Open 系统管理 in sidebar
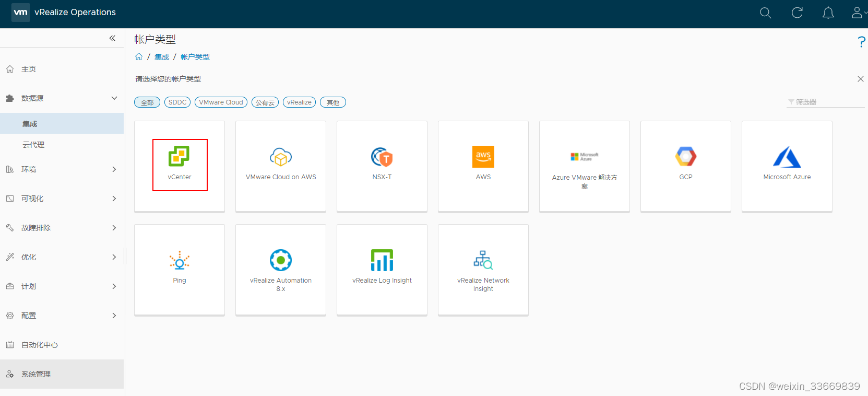 (62, 374)
